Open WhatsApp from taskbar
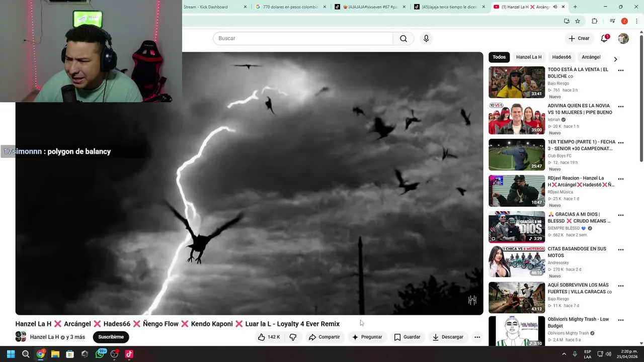 pos(100,354)
